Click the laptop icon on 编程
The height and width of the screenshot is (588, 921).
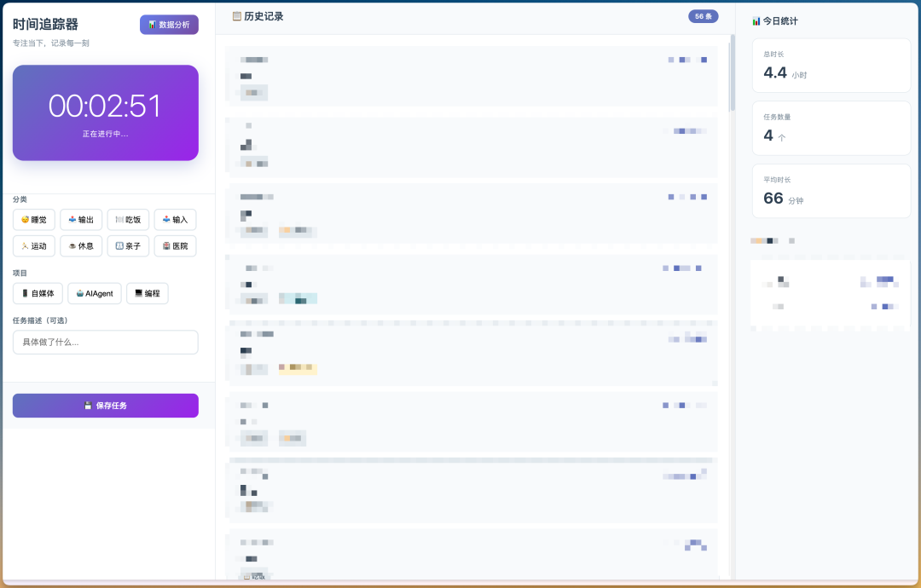point(139,293)
